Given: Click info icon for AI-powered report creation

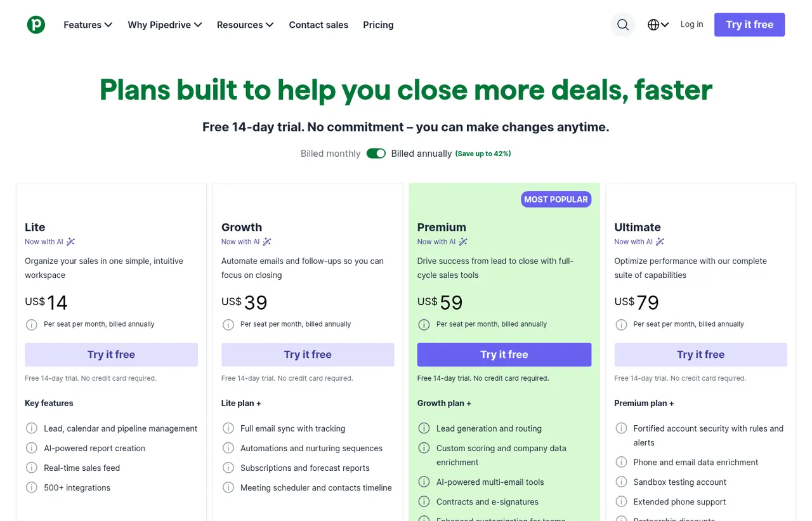Looking at the screenshot, I should pyautogui.click(x=31, y=448).
